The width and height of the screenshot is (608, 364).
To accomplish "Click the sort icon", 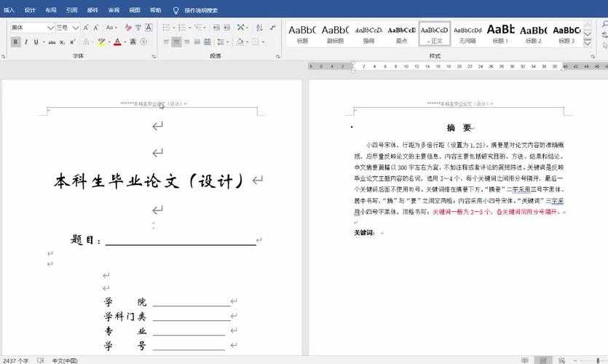I will (x=259, y=28).
